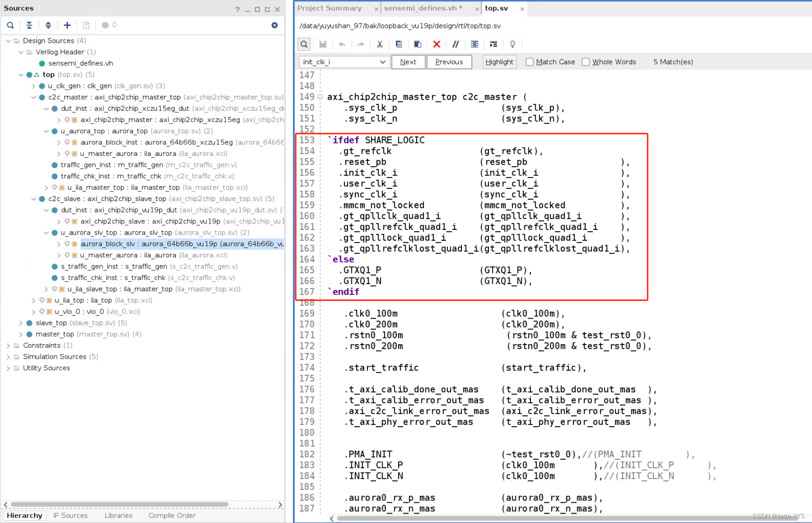Toggle line comment with the // icon
The image size is (812, 523).
pos(455,44)
